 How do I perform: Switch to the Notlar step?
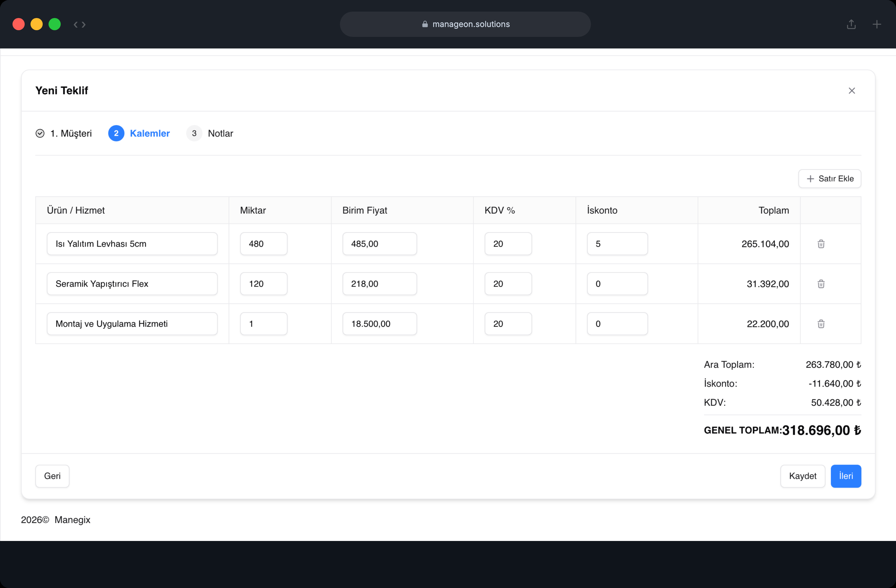click(x=221, y=133)
